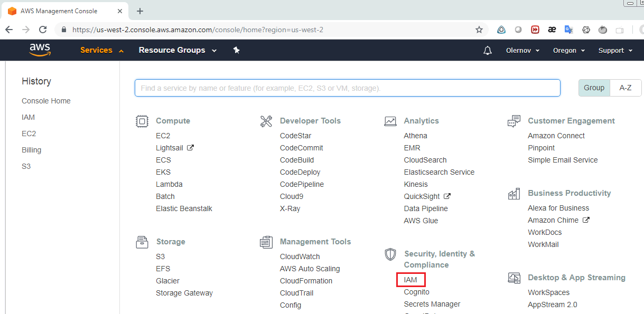644x314 pixels.
Task: Click the Compute category chip icon
Action: click(142, 121)
